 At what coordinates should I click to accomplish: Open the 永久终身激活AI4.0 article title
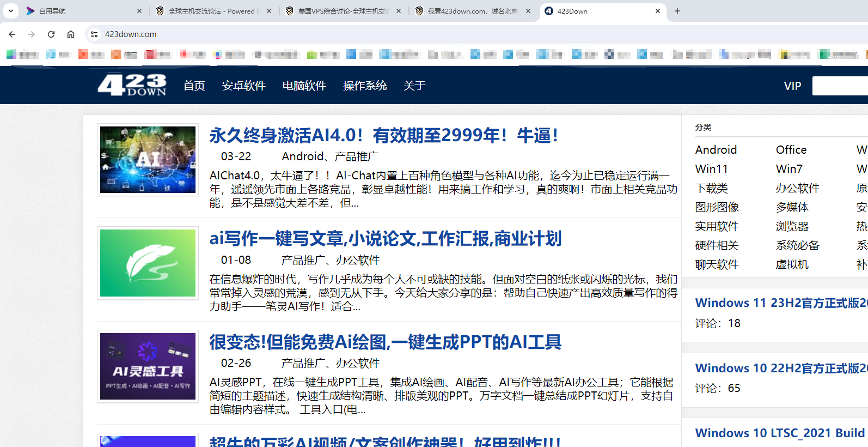tap(383, 135)
